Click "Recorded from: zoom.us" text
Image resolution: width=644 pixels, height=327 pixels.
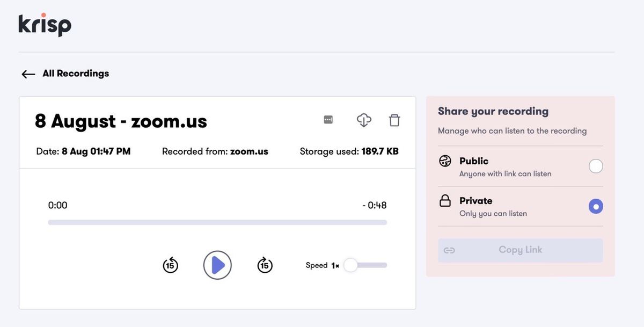tap(215, 151)
